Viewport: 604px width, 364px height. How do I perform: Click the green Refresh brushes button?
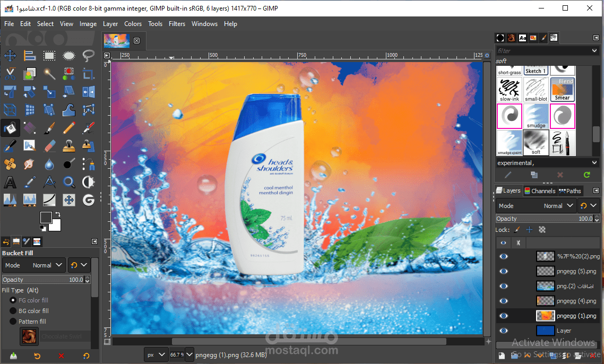586,175
